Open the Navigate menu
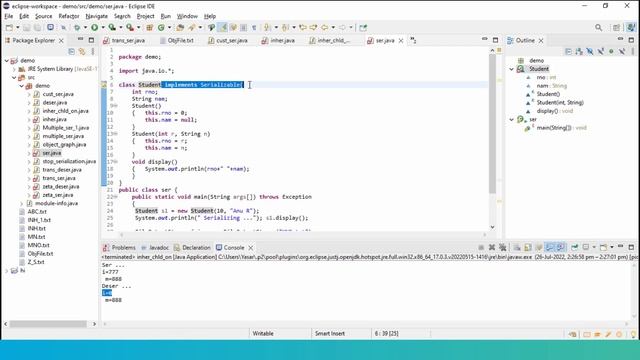The width and height of the screenshot is (640, 360). pyautogui.click(x=97, y=16)
